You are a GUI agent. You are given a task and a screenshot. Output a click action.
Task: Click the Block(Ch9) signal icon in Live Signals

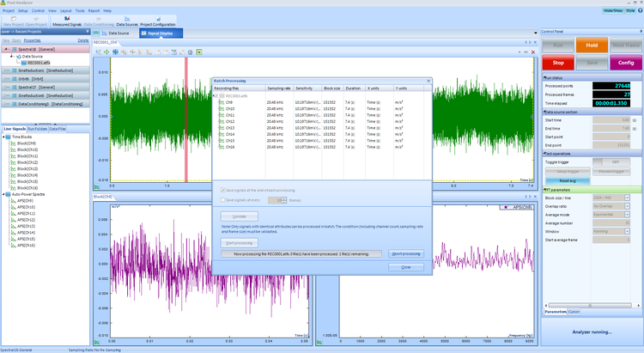[12, 143]
